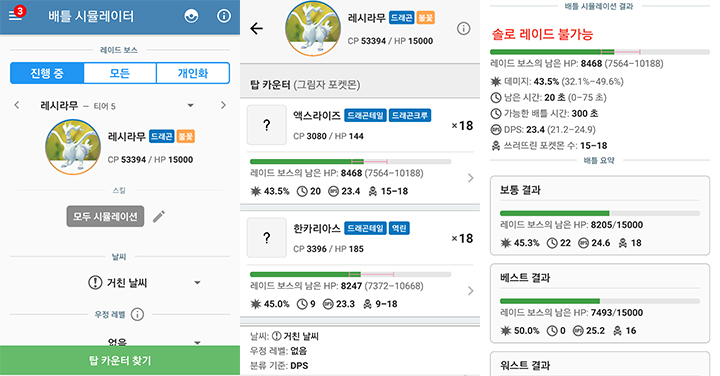Go to next raid boss arrow
The image size is (720, 376).
(223, 105)
